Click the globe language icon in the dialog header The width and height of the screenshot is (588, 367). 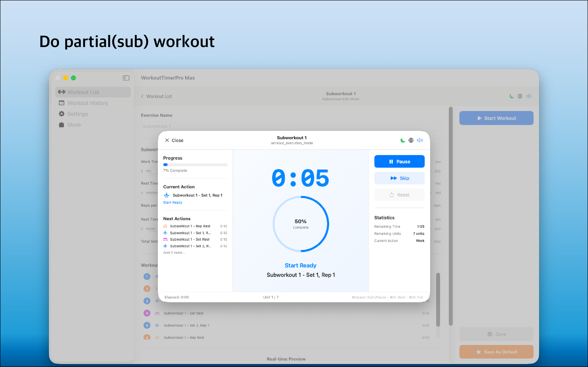(x=411, y=140)
